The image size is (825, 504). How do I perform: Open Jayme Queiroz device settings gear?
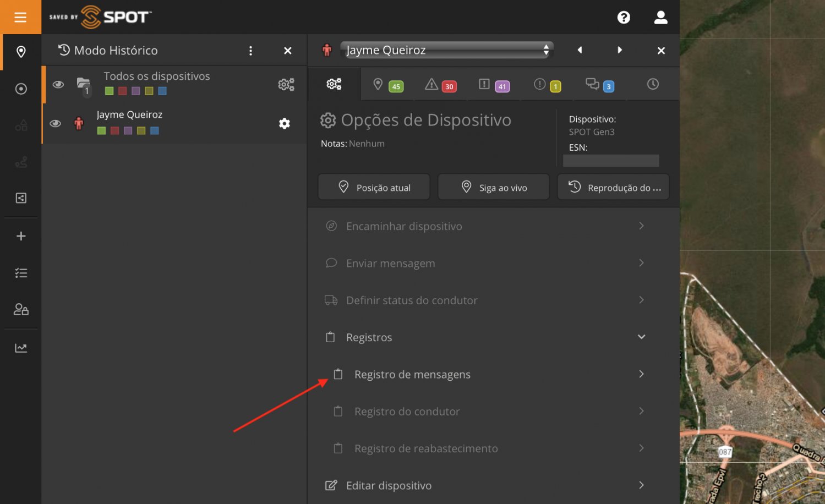pos(284,124)
